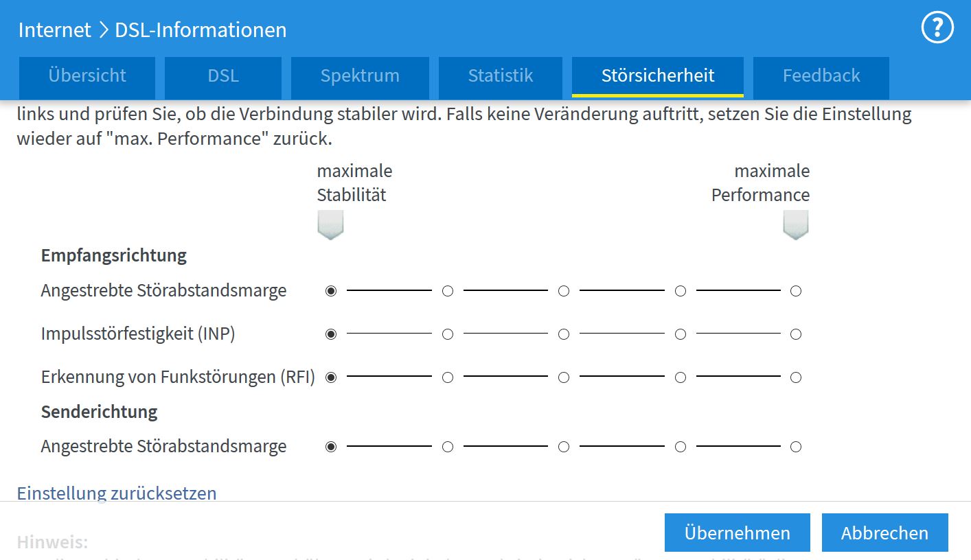Go to the Spektrum tab
This screenshot has width=971, height=560.
360,75
